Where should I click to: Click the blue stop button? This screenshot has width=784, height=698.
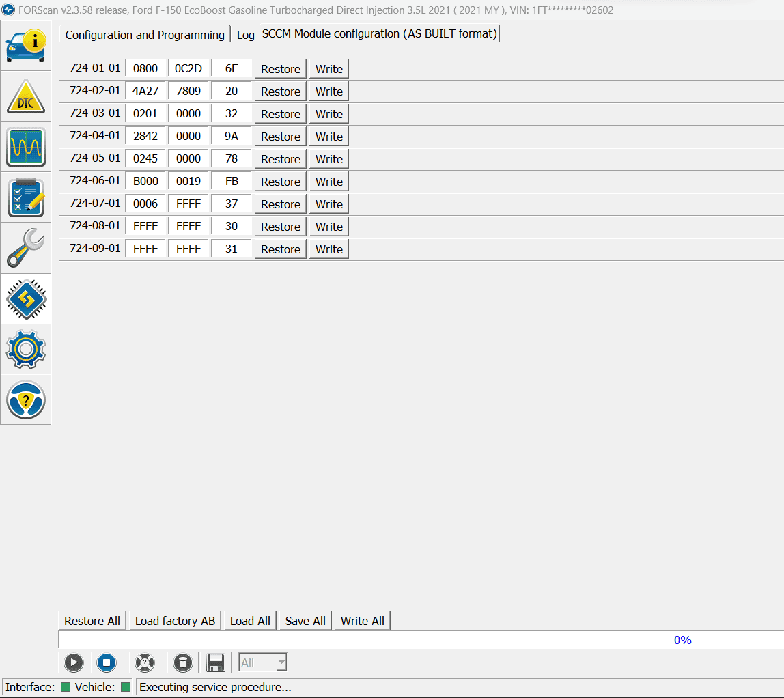pos(107,662)
